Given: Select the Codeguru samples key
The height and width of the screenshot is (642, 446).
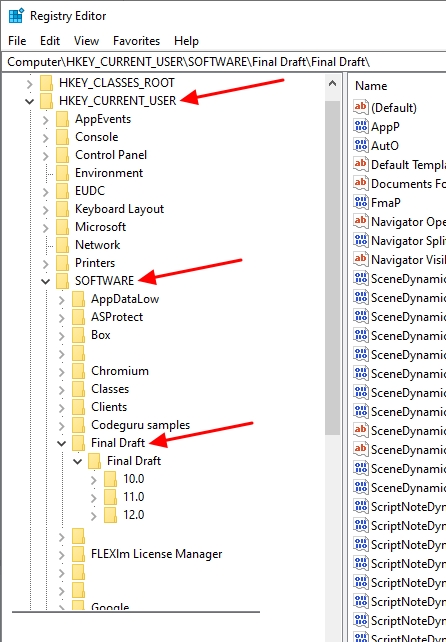Looking at the screenshot, I should pyautogui.click(x=140, y=425).
